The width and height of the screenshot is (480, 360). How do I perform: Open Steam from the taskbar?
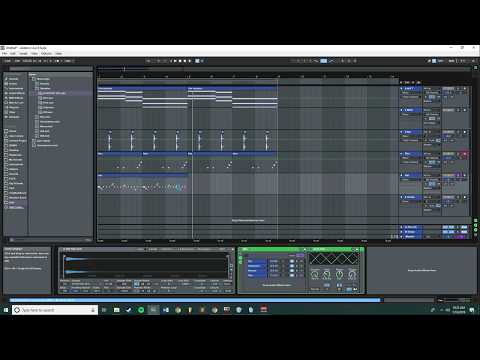[129, 310]
